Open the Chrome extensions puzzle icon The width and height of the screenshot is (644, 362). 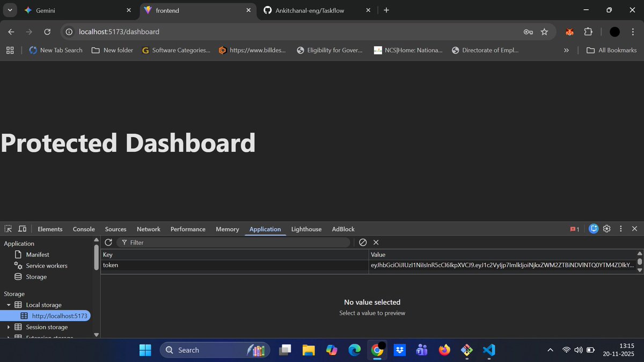click(588, 32)
